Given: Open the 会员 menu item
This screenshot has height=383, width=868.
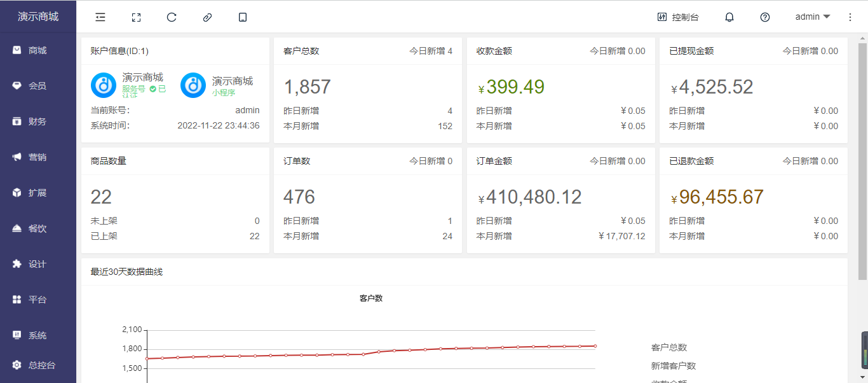Looking at the screenshot, I should (x=38, y=86).
